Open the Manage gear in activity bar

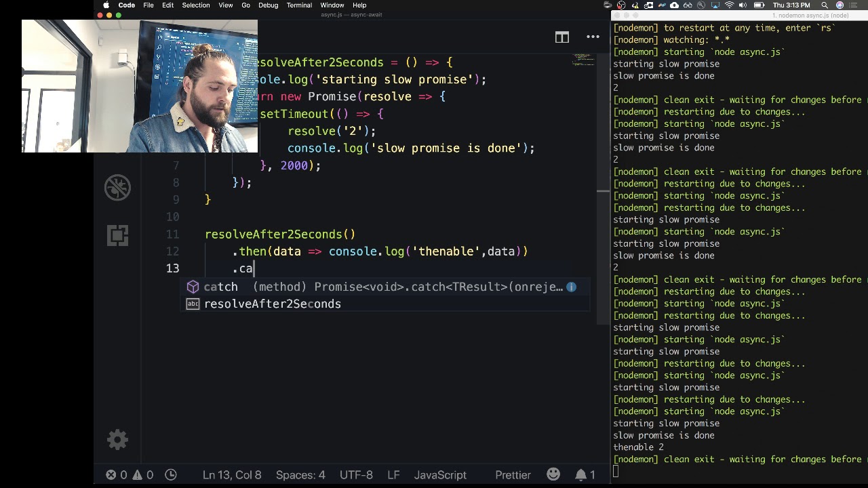pos(117,440)
